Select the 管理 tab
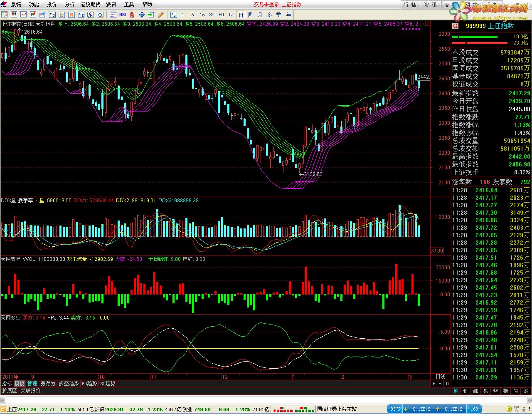Viewport: 532px width, 414px height. 32,384
